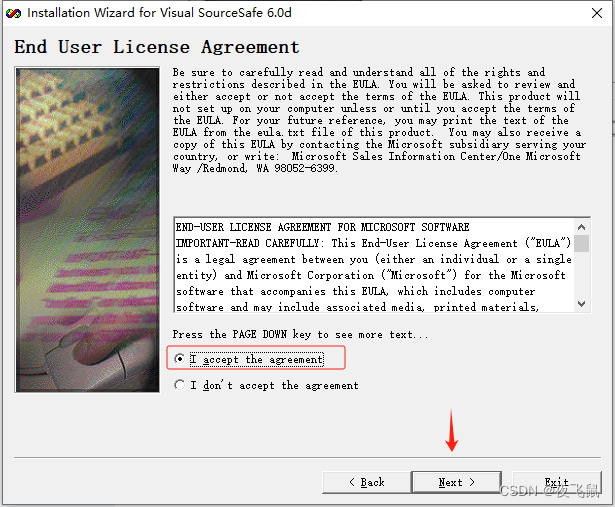Click the EULA scrollbar up arrow
Viewport: 615px width, 507px height.
pyautogui.click(x=582, y=227)
